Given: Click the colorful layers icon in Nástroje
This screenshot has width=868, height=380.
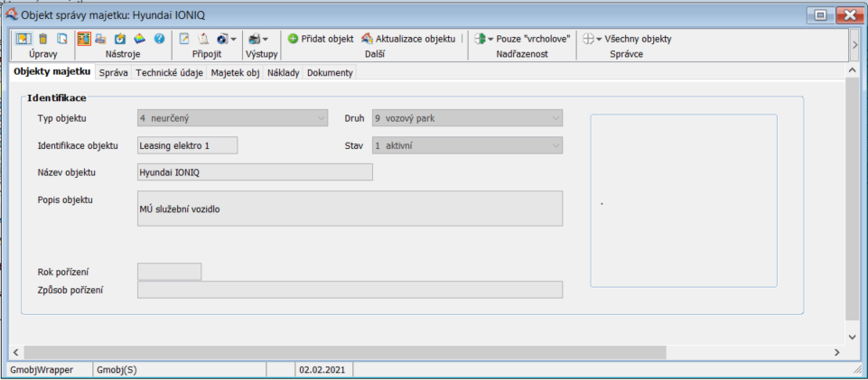Looking at the screenshot, I should [x=140, y=39].
